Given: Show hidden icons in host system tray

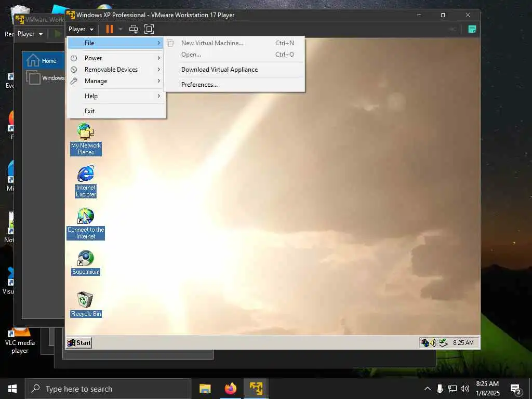Looking at the screenshot, I should pos(428,389).
